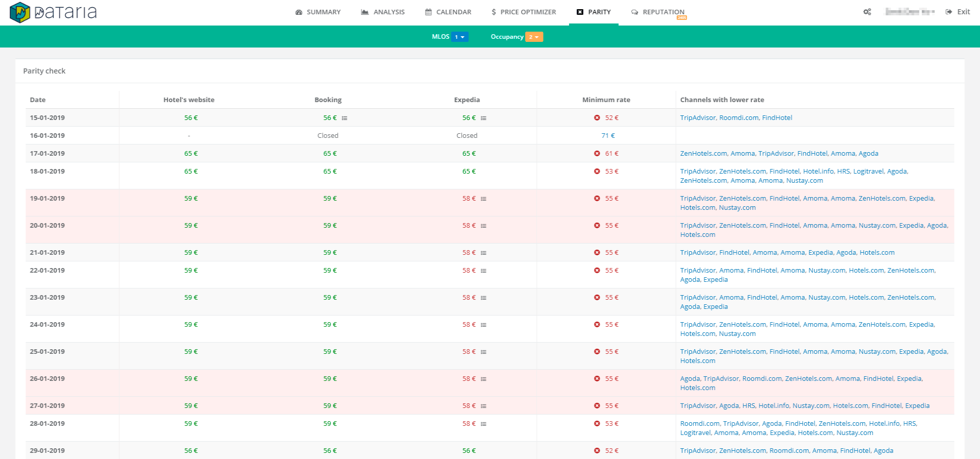Select the Parity tab
Screen dimensions: 980x459
[x=594, y=12]
